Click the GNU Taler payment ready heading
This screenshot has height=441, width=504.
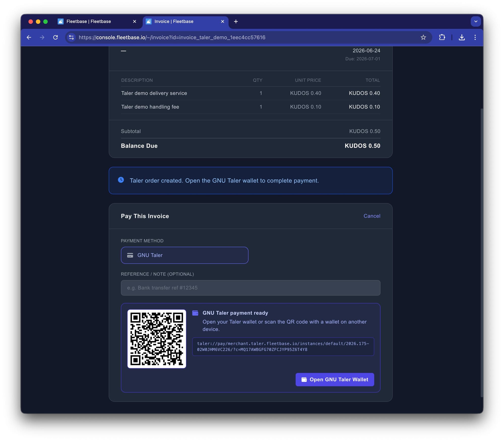coord(235,313)
